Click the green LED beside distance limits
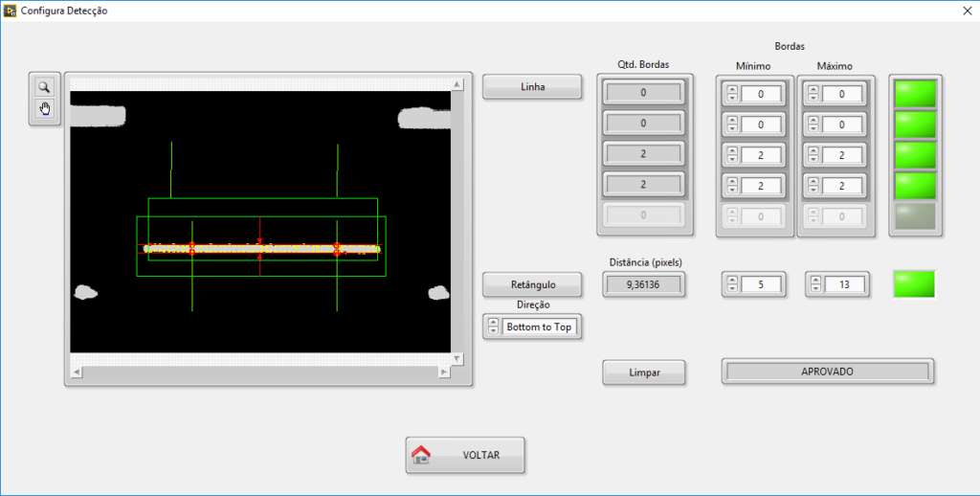This screenshot has width=980, height=496. (914, 284)
